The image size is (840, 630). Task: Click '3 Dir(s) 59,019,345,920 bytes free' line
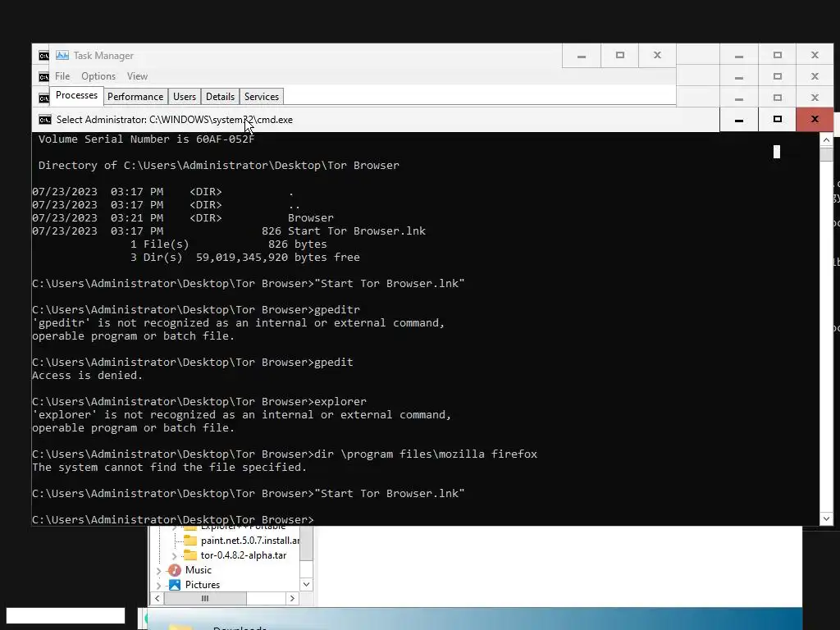tap(244, 257)
